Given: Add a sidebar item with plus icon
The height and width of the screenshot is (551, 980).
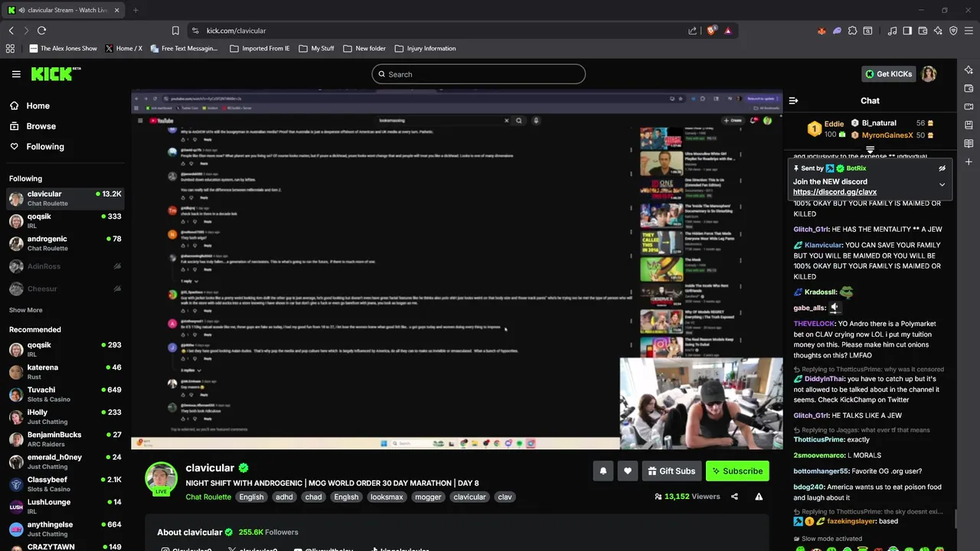Looking at the screenshot, I should pyautogui.click(x=969, y=161).
